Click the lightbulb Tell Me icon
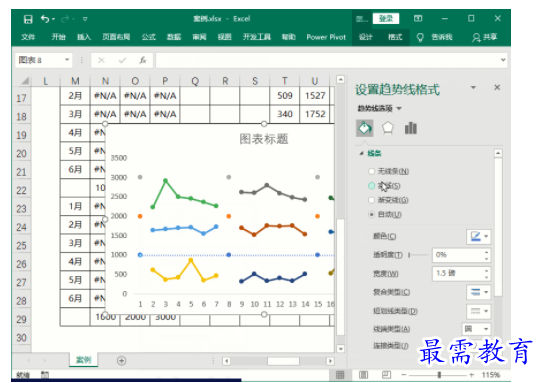 tap(420, 37)
